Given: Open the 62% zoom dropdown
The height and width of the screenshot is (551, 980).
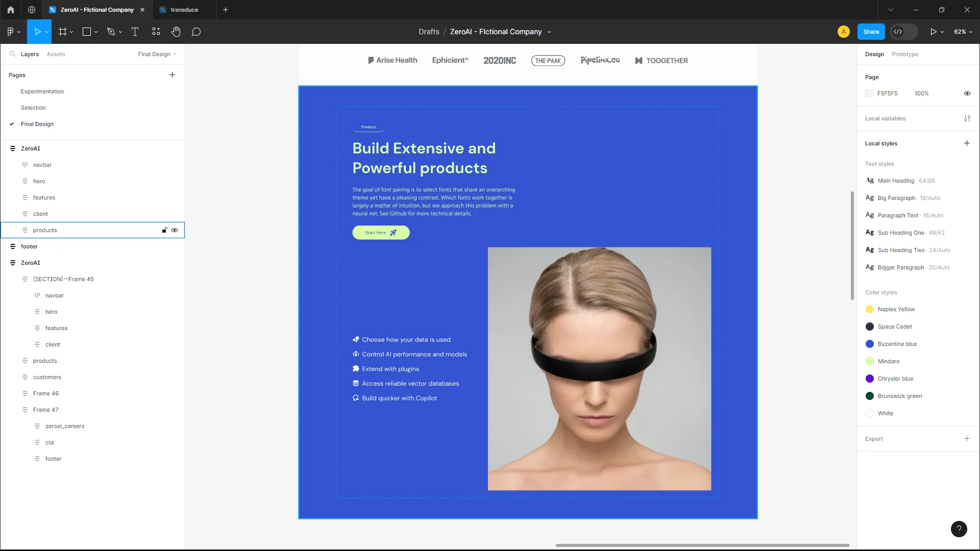Looking at the screenshot, I should tap(963, 32).
